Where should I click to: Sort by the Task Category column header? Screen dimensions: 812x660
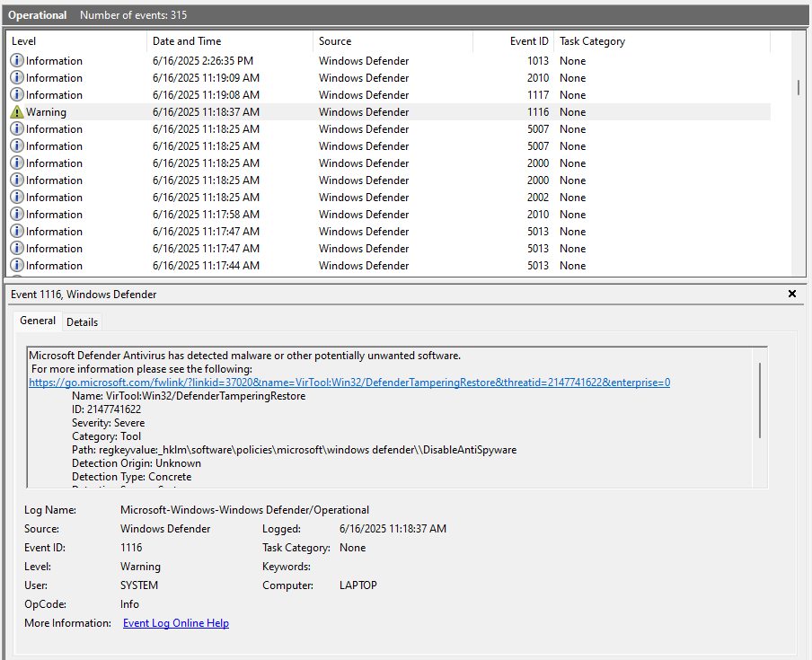point(662,41)
